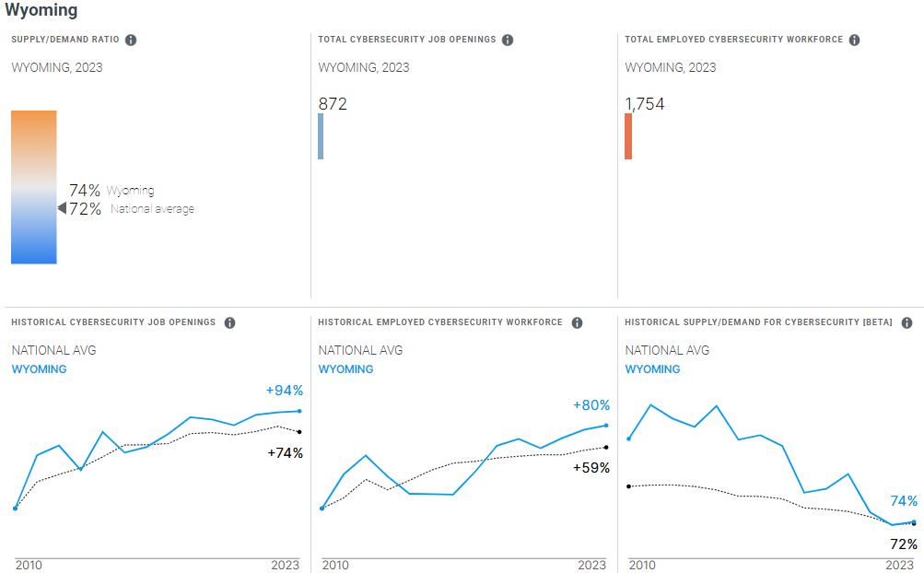Open info icon for Historical Supply/Demand [Beta]
The image size is (924, 573).
coord(906,322)
